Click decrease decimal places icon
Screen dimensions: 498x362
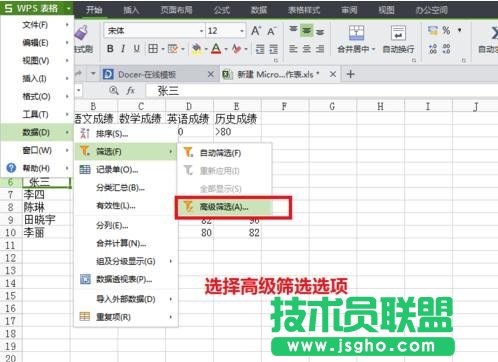coord(446,49)
